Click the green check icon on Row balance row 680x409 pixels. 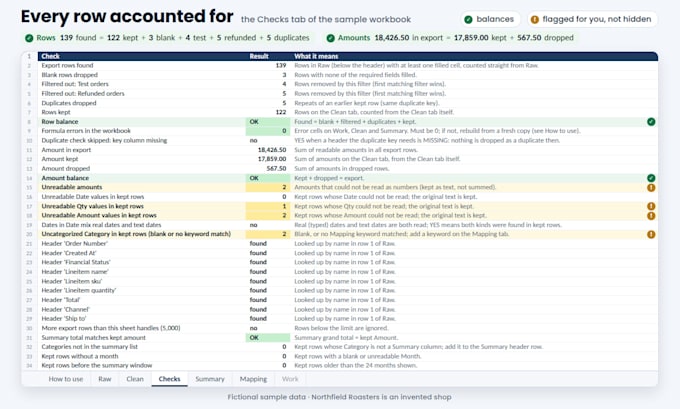[x=651, y=122]
